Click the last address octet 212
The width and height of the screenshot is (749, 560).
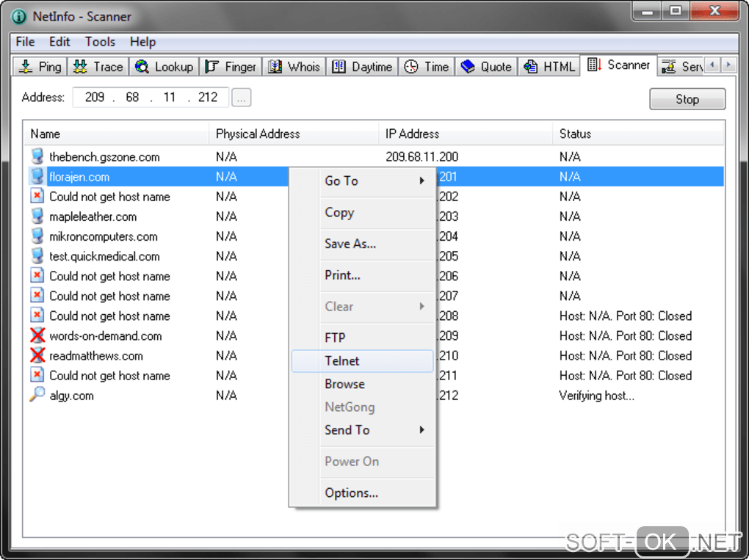(x=208, y=98)
